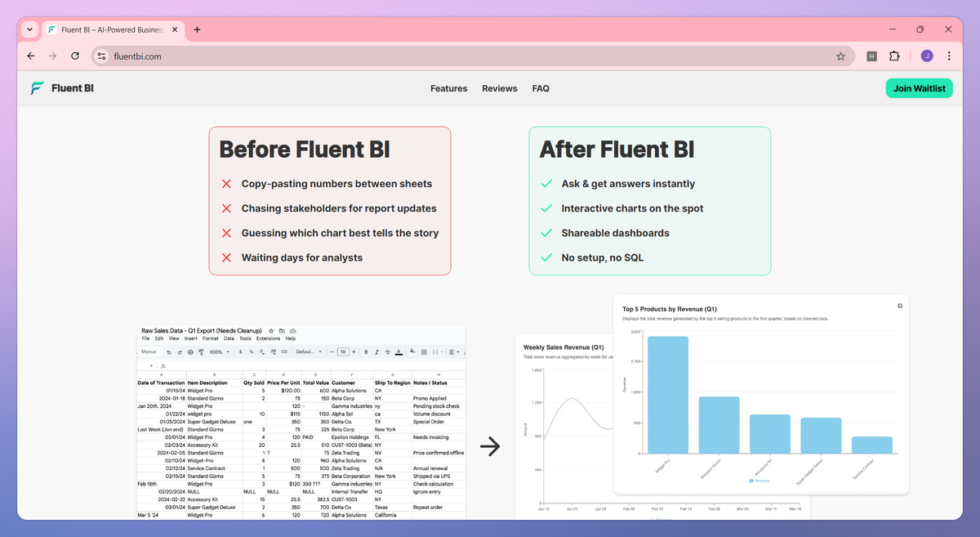Toggle bold in spreadsheet toolbar
This screenshot has height=537, width=980.
(x=366, y=352)
